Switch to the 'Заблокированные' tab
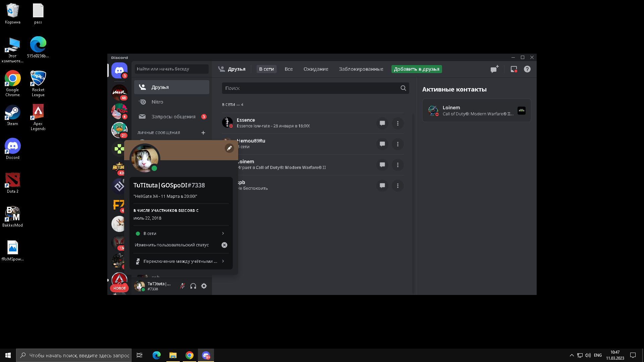 [x=361, y=69]
